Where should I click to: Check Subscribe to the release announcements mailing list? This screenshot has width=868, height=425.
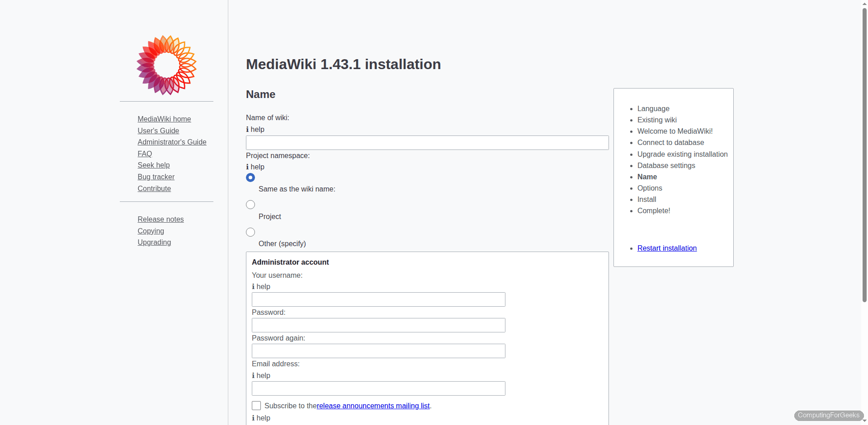[x=256, y=406]
